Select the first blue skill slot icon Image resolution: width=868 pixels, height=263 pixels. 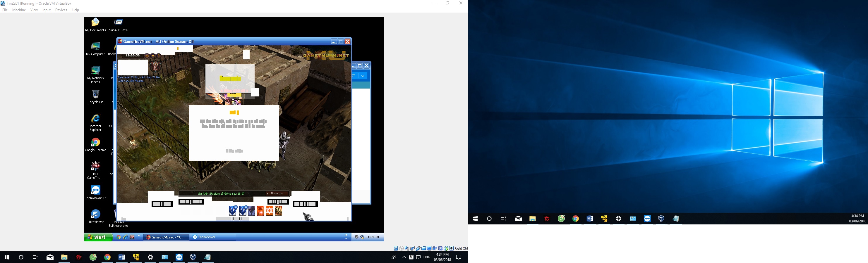[x=233, y=211]
